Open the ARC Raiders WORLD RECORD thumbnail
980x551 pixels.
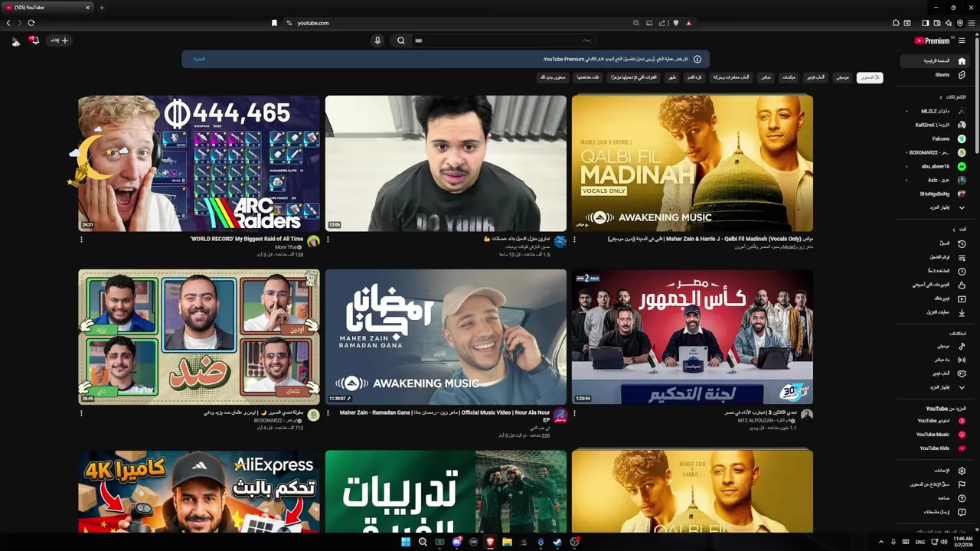[199, 163]
